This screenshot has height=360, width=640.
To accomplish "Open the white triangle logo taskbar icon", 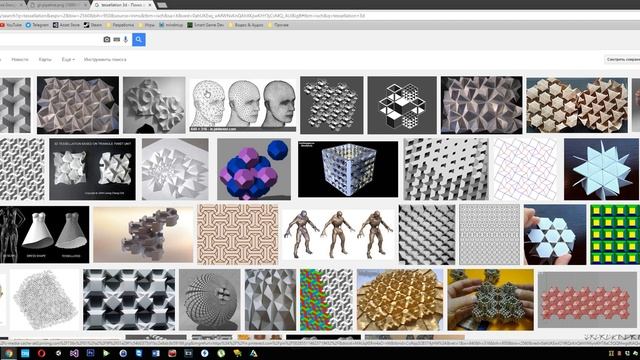I will click(253, 353).
